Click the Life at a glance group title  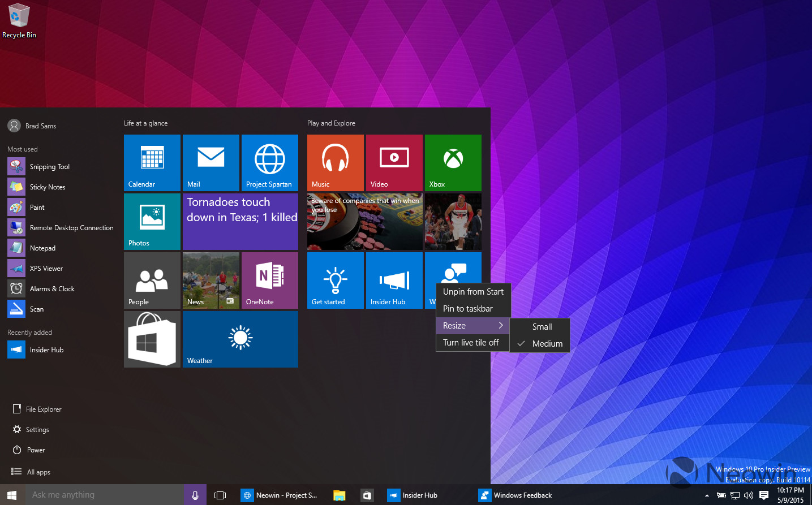point(146,123)
